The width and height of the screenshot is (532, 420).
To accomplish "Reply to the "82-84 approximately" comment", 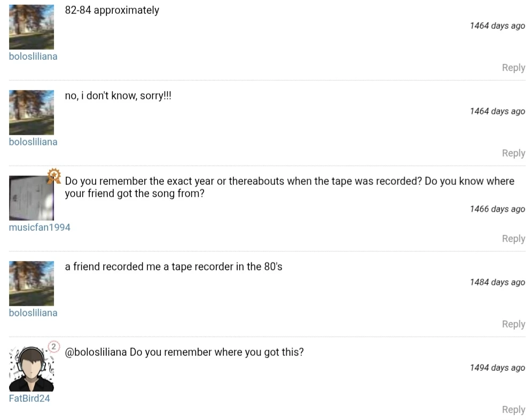I will (x=513, y=68).
